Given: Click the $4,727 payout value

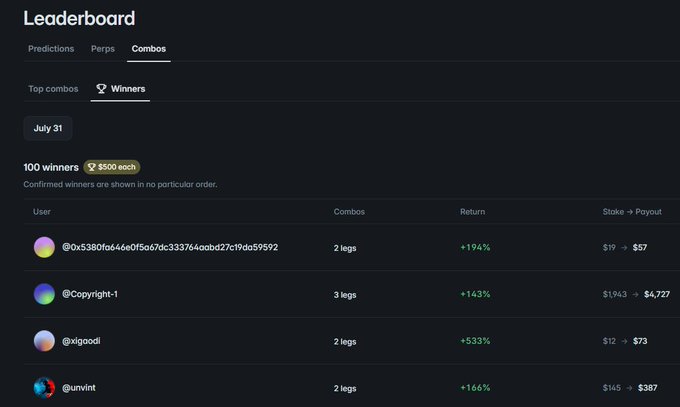Looking at the screenshot, I should 657,294.
